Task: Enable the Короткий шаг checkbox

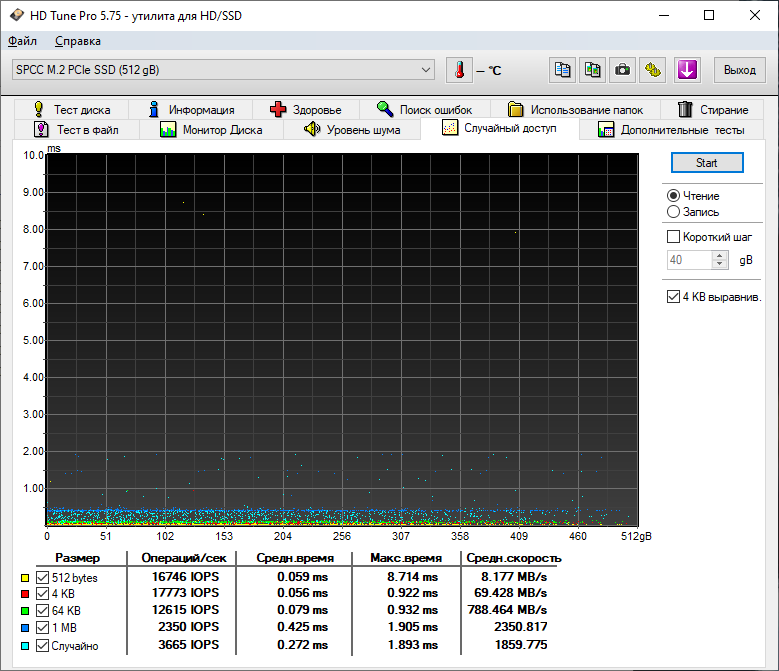Action: [673, 237]
